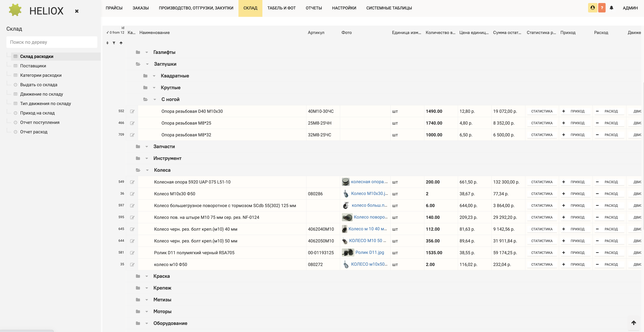Edit row 597 Колесо большегрузное
Screen dimensions: 644x332
(x=132, y=206)
